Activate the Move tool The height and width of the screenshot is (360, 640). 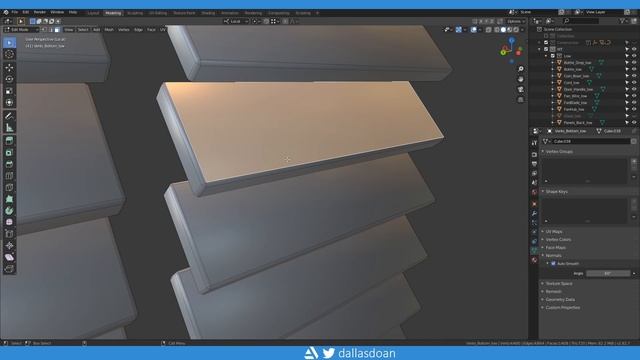pos(9,68)
